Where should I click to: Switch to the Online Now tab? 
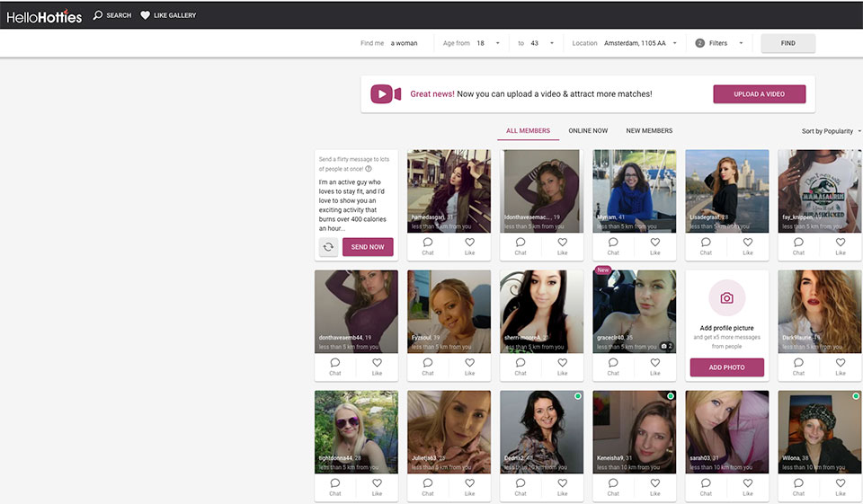(588, 131)
